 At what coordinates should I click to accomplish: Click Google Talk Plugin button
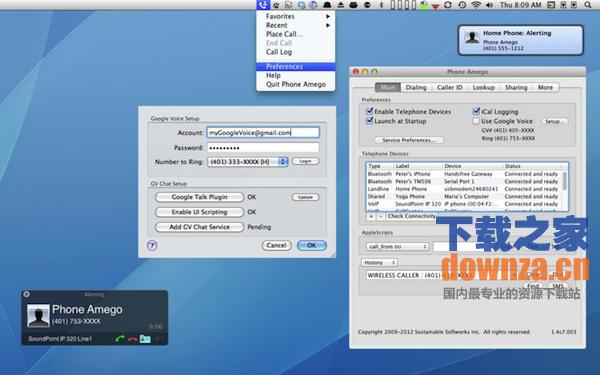199,197
